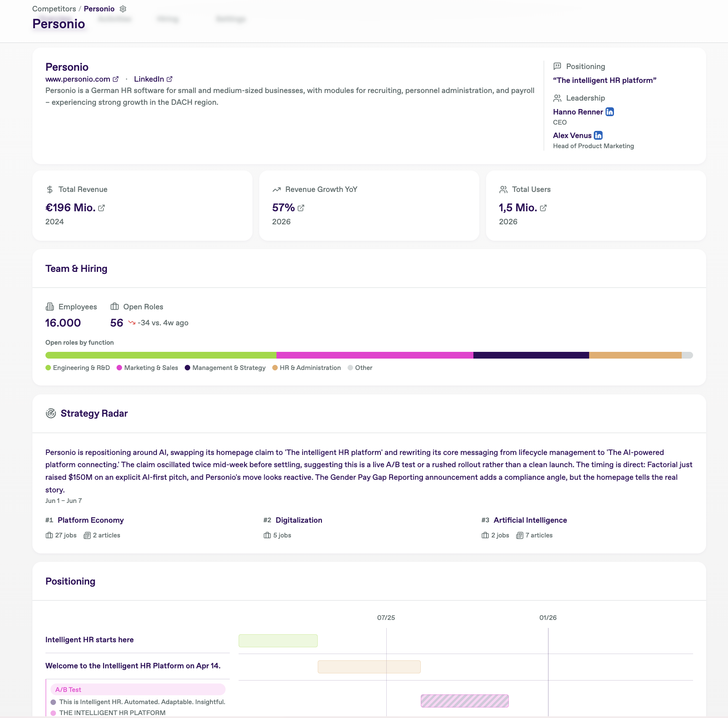This screenshot has height=718, width=728.
Task: Open Alex Venus's LinkedIn badge icon
Action: pyautogui.click(x=598, y=136)
